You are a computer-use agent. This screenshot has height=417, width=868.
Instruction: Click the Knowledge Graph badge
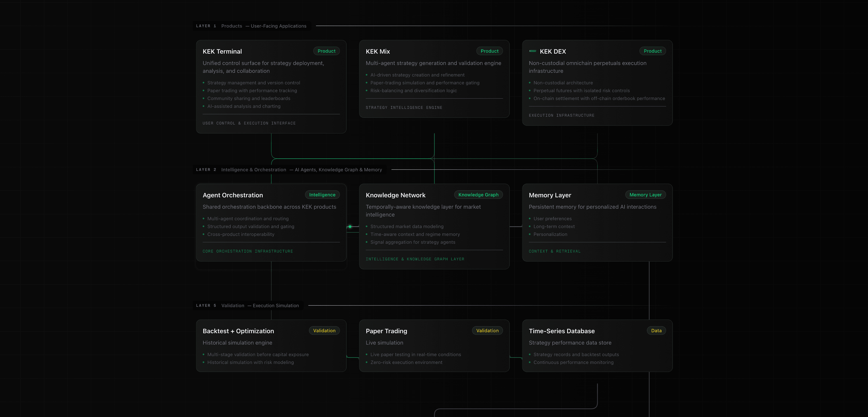[478, 195]
